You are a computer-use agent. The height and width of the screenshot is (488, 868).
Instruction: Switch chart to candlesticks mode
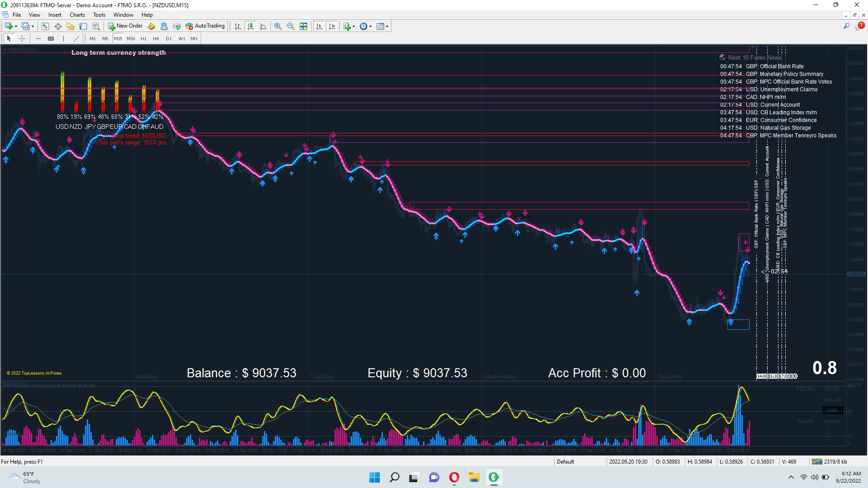pos(250,26)
